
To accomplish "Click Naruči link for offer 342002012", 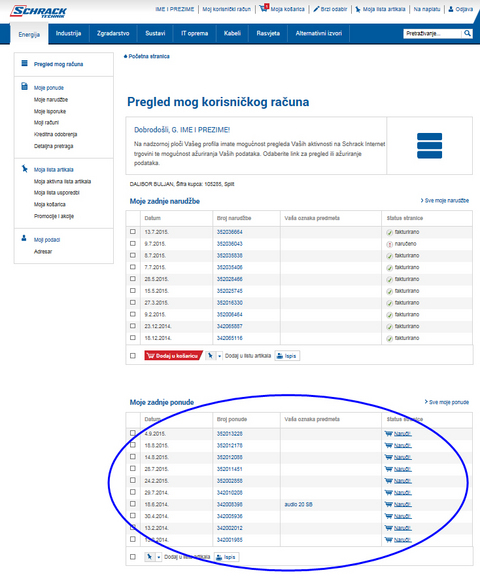I will [x=403, y=528].
